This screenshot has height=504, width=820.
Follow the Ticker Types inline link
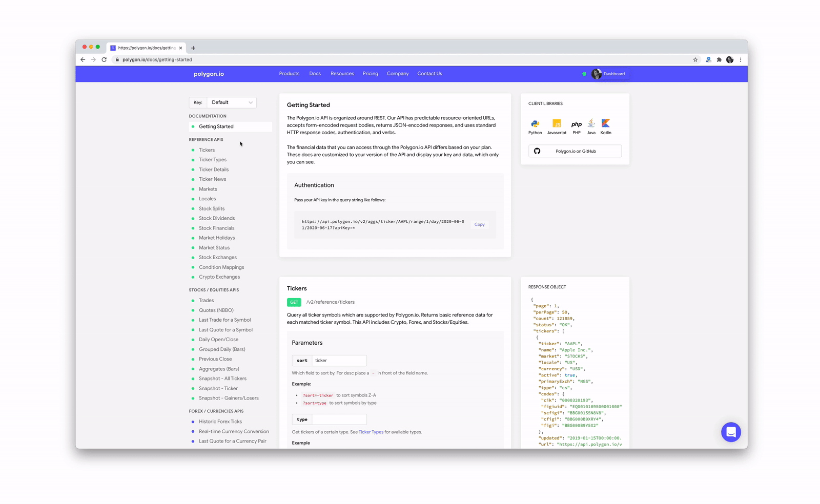point(371,432)
